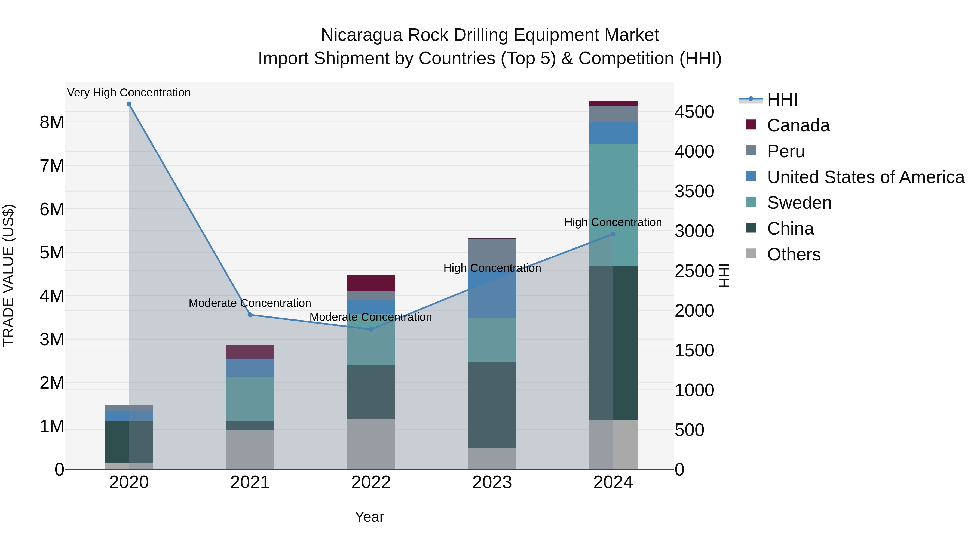Toggle the China legend entry
This screenshot has width=980, height=551.
pyautogui.click(x=780, y=228)
